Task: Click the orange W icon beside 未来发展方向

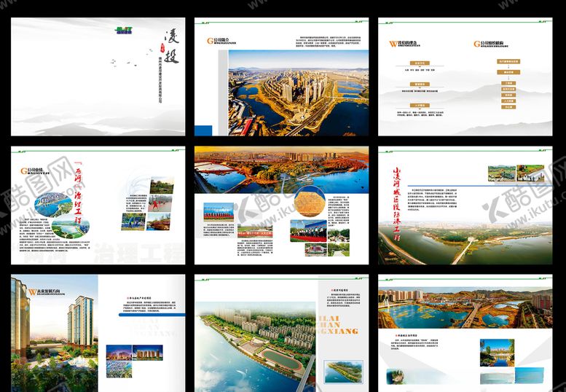Action: [32, 291]
